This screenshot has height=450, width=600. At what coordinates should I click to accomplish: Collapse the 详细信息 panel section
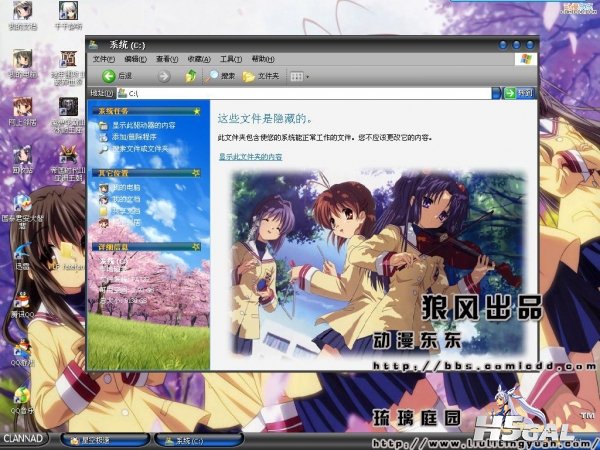196,246
